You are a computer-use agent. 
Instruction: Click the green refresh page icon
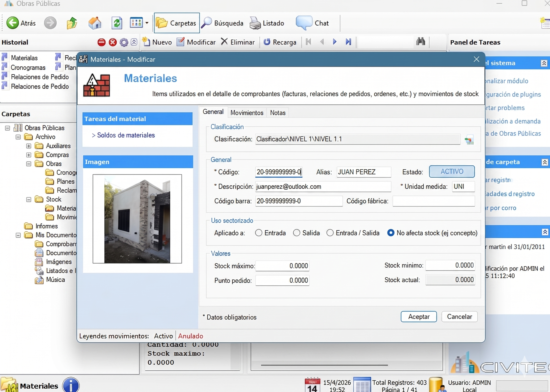tap(117, 23)
